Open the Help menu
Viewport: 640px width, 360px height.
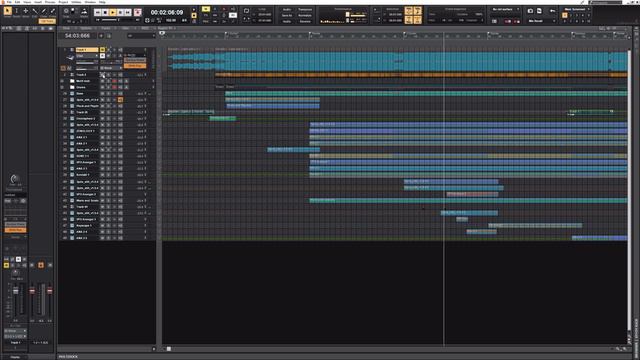102,2
